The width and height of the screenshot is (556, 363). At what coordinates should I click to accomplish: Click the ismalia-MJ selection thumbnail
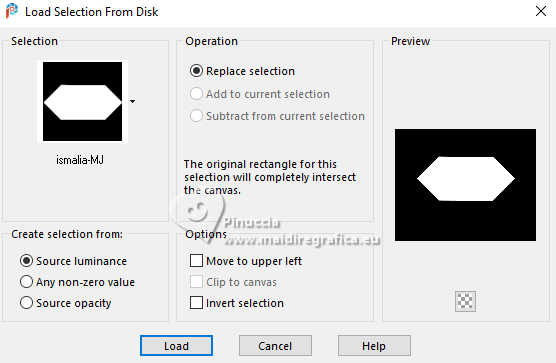coord(82,101)
